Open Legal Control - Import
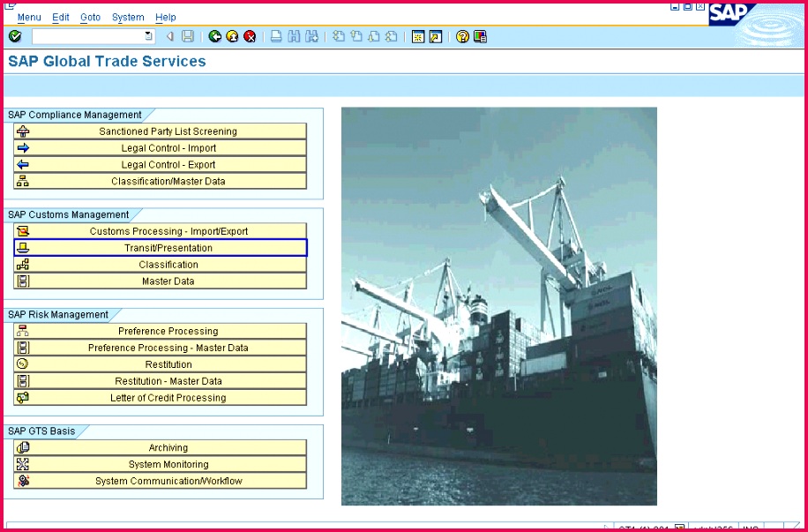Screen dimensions: 808x532 tap(161, 148)
